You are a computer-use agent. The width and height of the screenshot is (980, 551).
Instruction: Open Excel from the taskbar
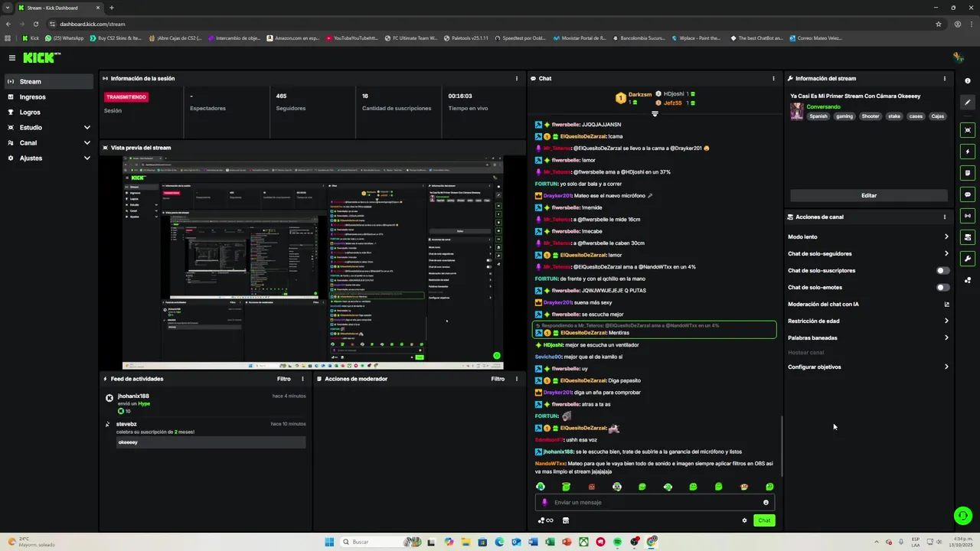pos(550,542)
